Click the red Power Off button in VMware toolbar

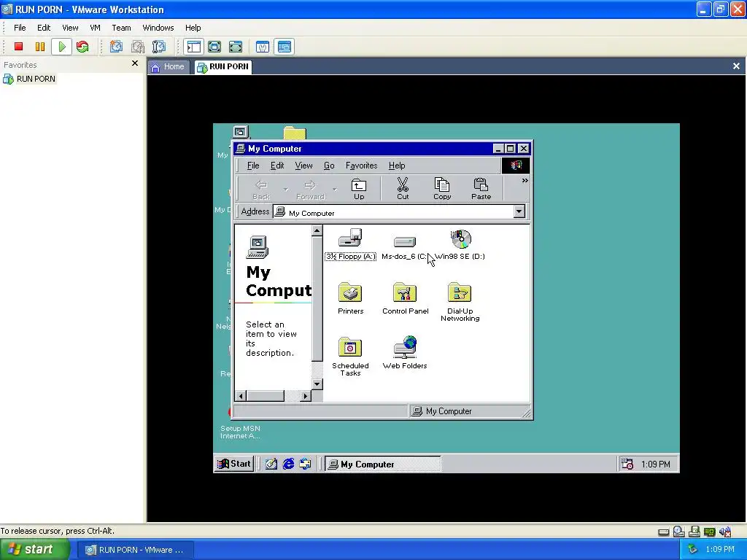click(x=18, y=47)
